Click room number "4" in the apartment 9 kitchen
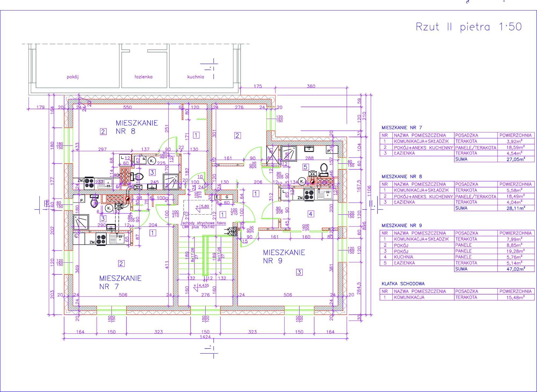The image size is (537, 392). (311, 214)
